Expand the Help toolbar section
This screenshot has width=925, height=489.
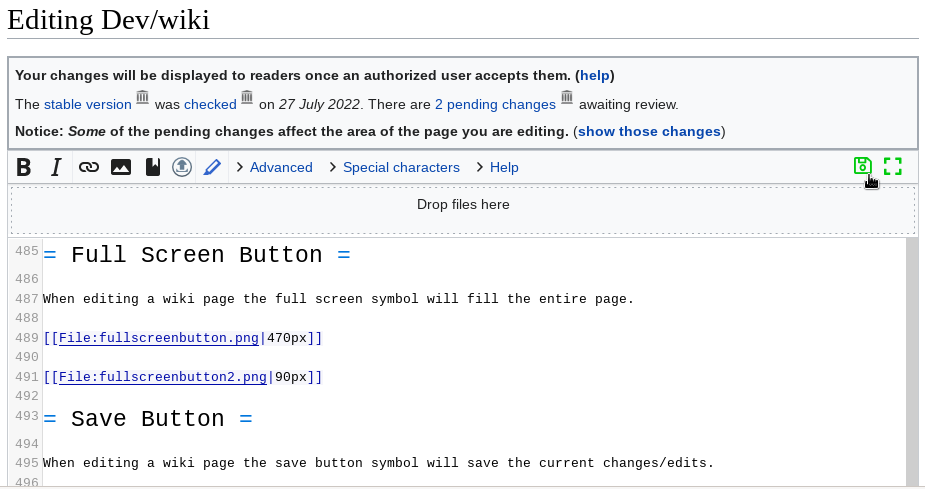click(x=503, y=167)
